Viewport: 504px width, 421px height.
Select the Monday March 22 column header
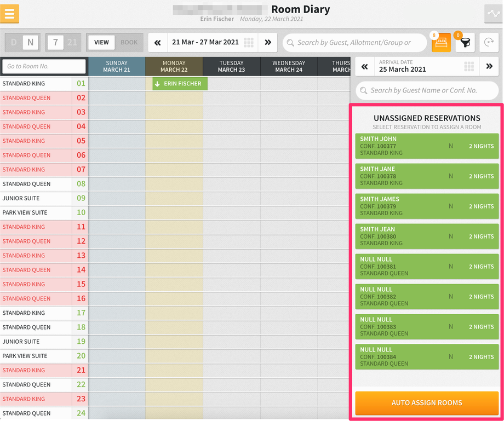click(x=174, y=66)
